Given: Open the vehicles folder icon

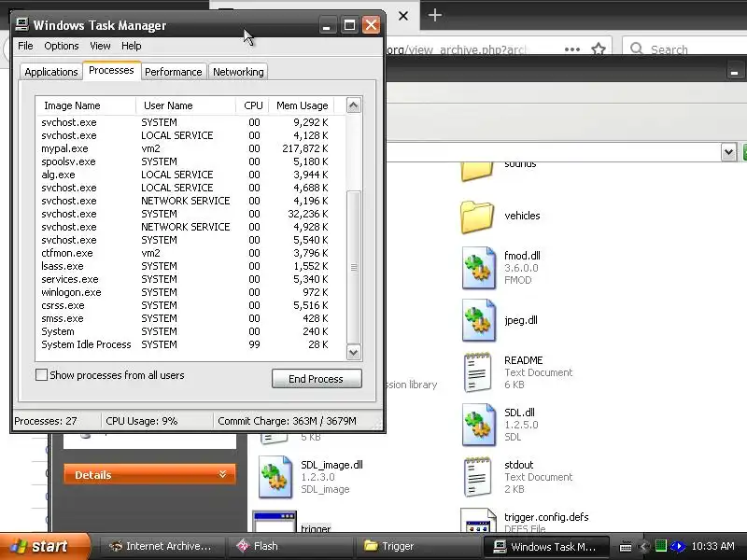Looking at the screenshot, I should [477, 217].
